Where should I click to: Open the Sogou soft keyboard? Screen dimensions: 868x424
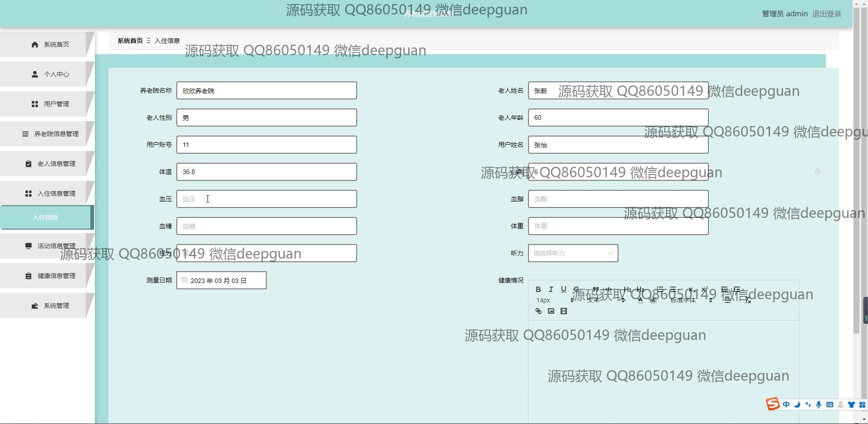click(x=830, y=405)
